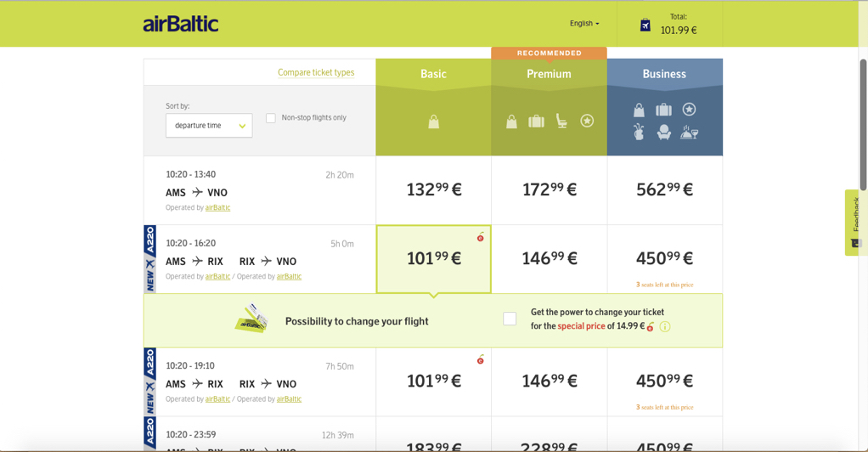Click the Business armchair seat icon

click(x=663, y=132)
